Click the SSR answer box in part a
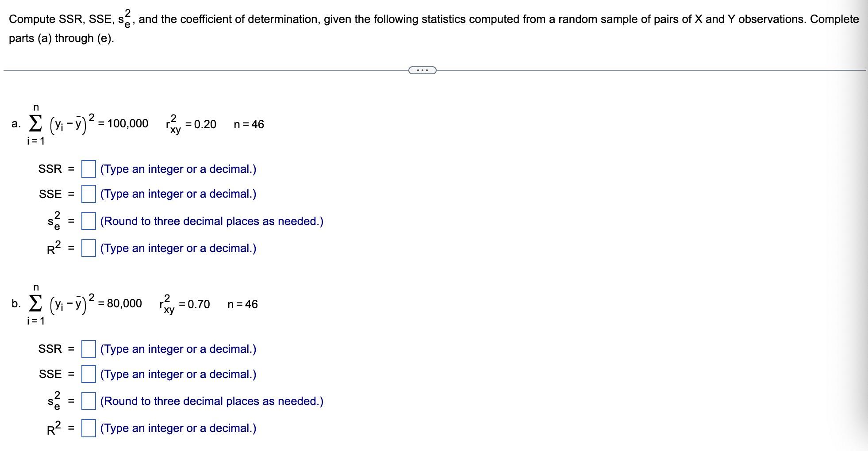Image resolution: width=868 pixels, height=451 pixels. (88, 168)
